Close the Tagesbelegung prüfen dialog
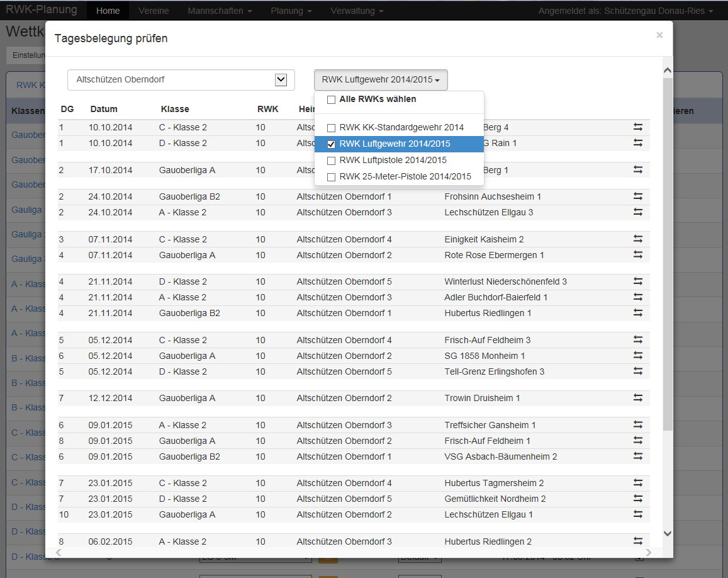Image resolution: width=728 pixels, height=578 pixels. tap(659, 35)
